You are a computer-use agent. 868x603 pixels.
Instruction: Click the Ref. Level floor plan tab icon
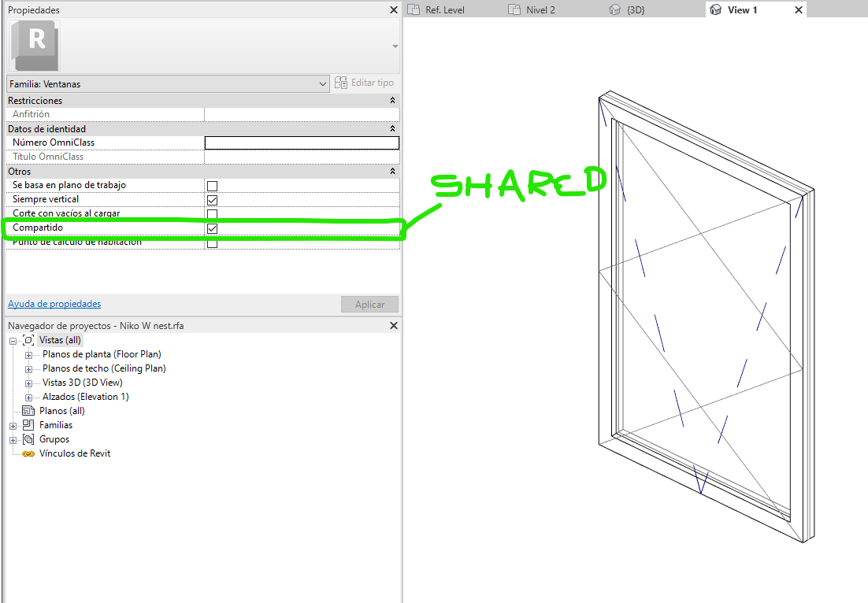413,9
